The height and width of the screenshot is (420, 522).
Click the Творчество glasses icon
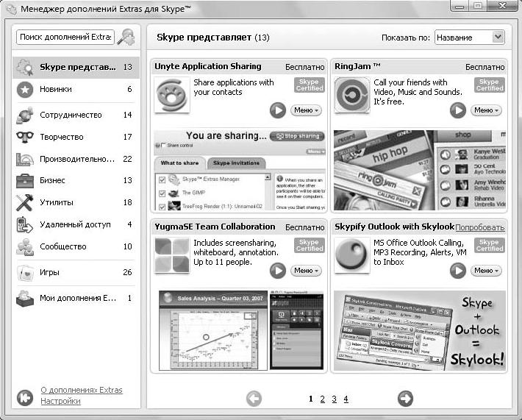(25, 137)
